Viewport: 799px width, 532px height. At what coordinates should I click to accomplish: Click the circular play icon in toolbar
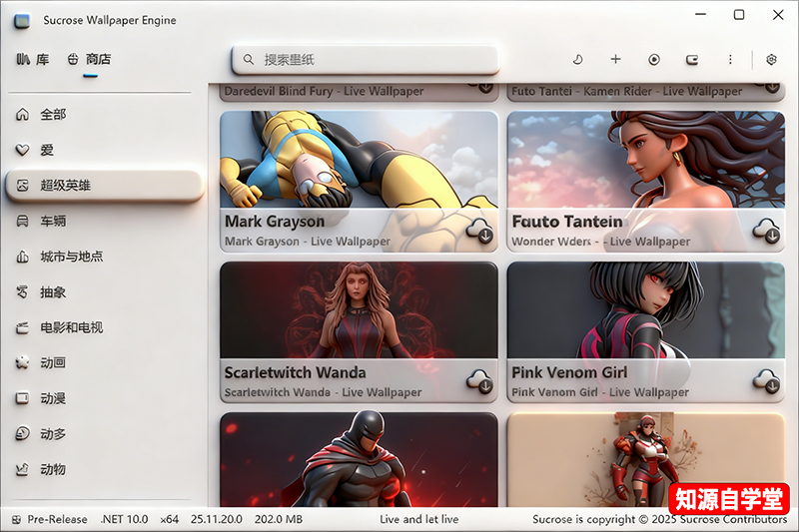pyautogui.click(x=654, y=60)
